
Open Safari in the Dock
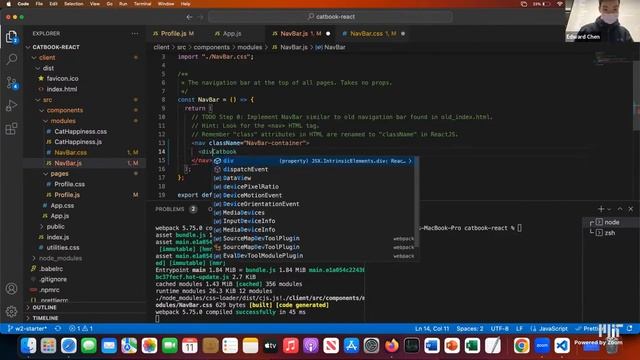(x=69, y=346)
